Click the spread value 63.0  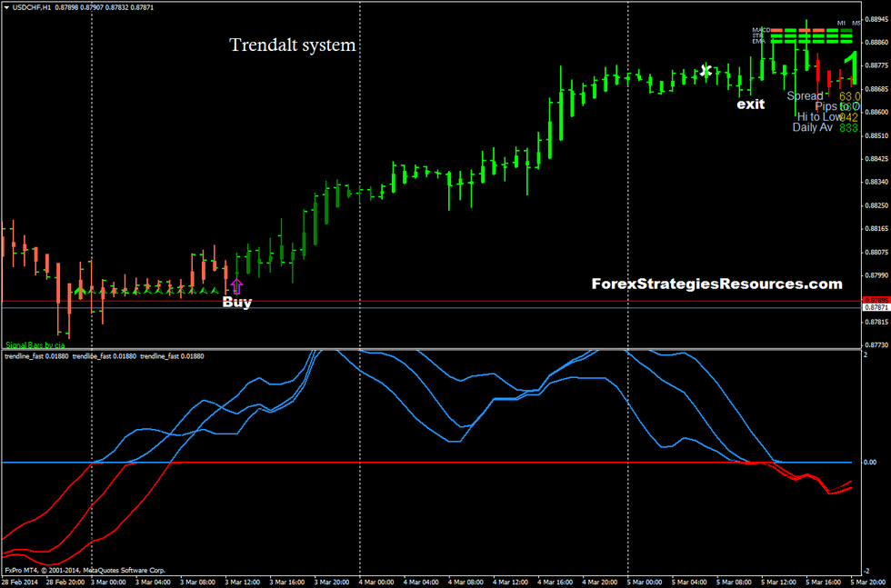click(x=849, y=96)
